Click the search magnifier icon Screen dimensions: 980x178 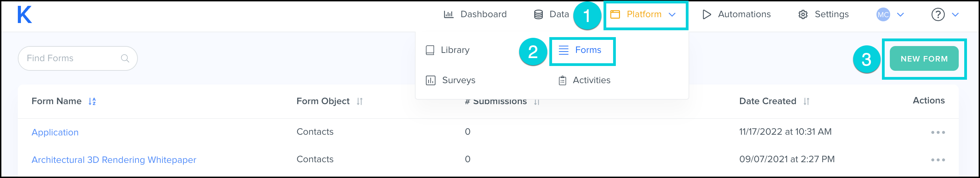pyautogui.click(x=125, y=58)
